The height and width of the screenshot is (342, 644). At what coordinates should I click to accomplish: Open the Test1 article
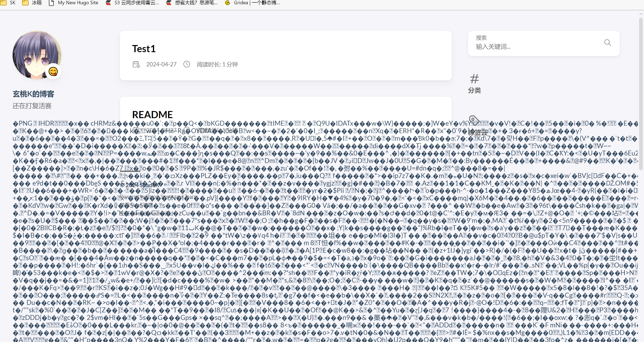[x=144, y=49]
